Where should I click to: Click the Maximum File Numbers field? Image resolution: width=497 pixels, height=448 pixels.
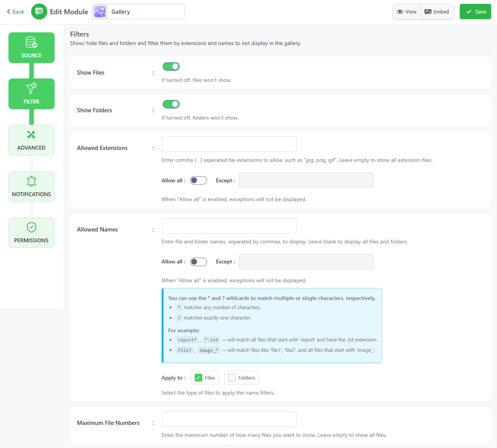click(x=229, y=419)
